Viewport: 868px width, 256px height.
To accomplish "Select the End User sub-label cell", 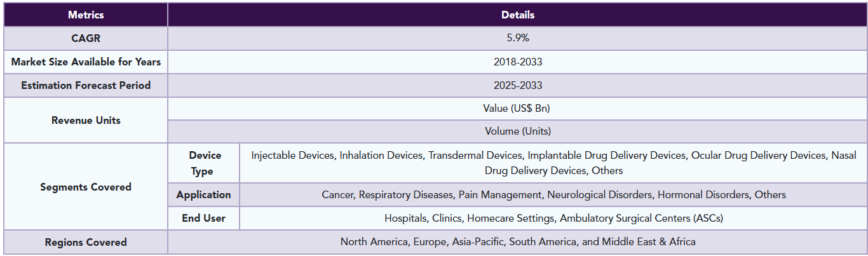I will (204, 218).
